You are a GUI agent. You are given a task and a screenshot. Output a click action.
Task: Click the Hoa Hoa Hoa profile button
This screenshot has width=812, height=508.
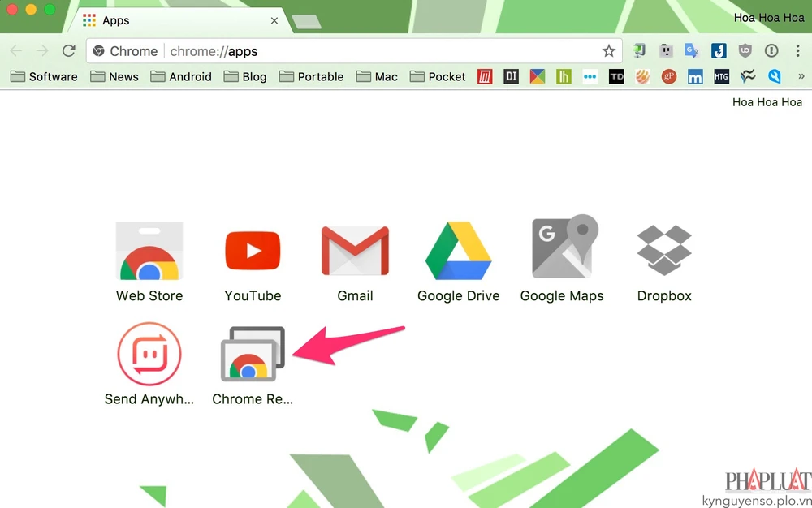pos(768,18)
